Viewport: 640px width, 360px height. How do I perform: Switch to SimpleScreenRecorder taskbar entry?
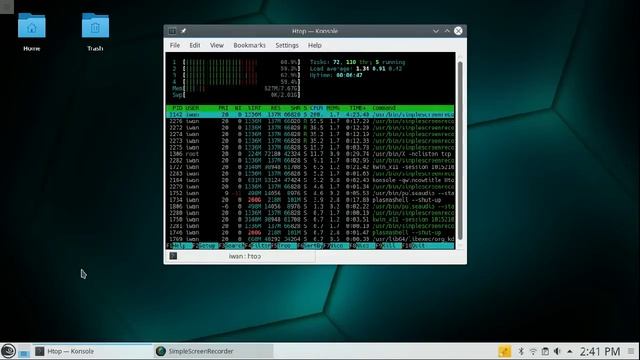(213, 351)
